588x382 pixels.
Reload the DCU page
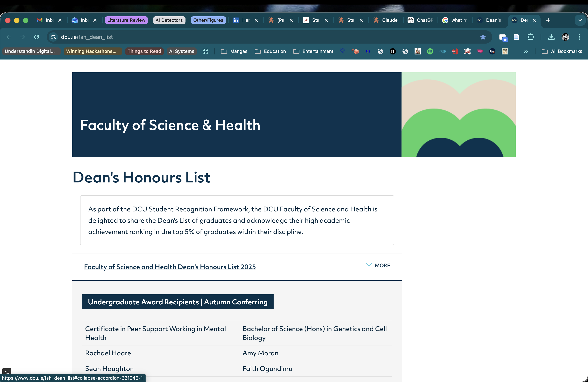(x=37, y=37)
